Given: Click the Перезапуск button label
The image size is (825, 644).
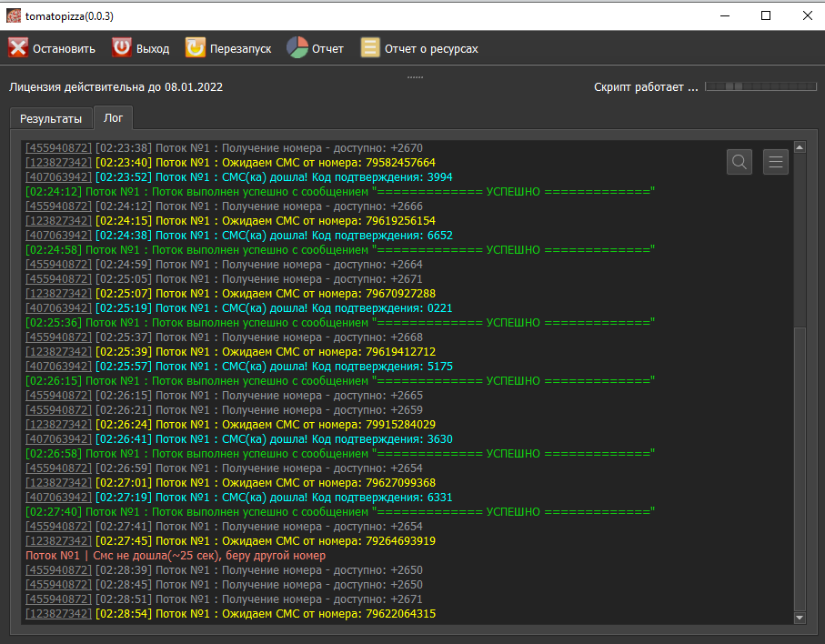Looking at the screenshot, I should [x=240, y=49].
